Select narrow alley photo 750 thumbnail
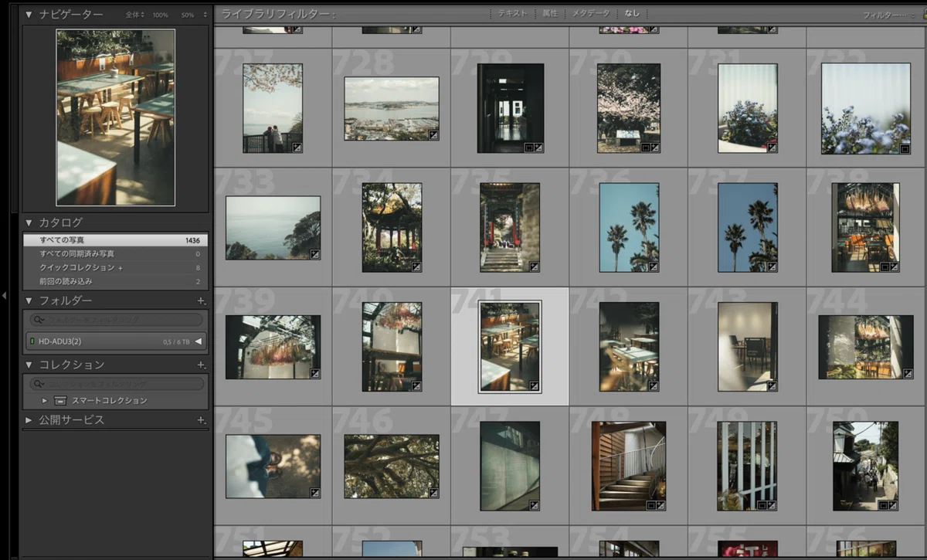This screenshot has height=560, width=927. tap(866, 466)
